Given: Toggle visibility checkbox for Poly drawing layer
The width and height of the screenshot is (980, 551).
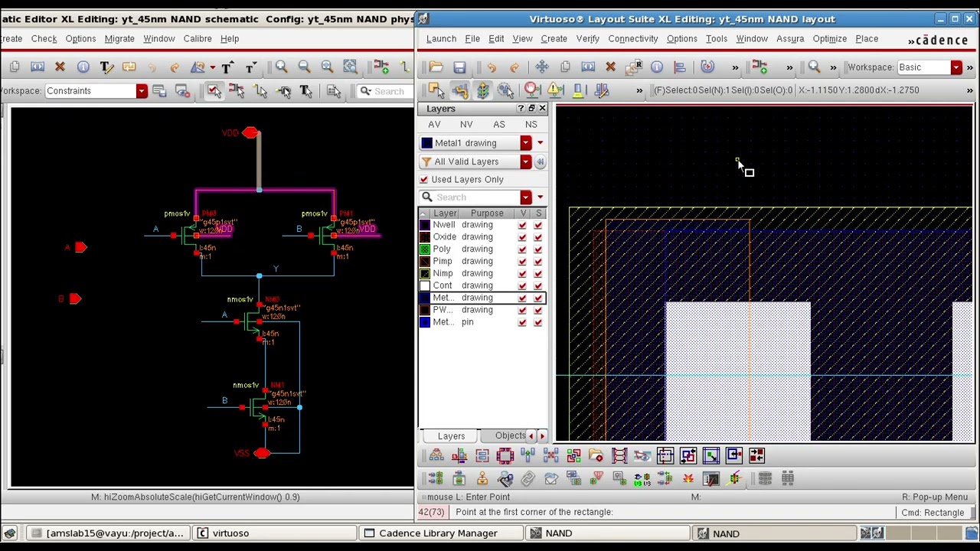Looking at the screenshot, I should pyautogui.click(x=523, y=249).
